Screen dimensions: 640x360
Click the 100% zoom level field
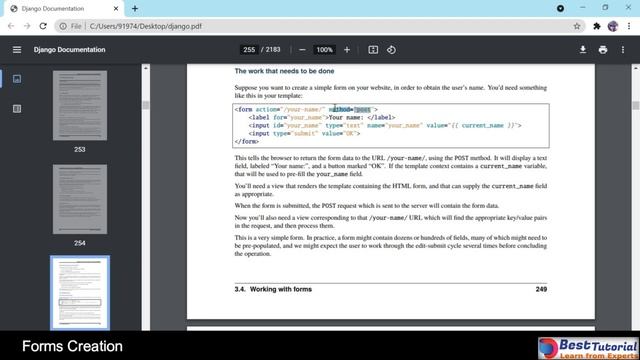pos(324,50)
